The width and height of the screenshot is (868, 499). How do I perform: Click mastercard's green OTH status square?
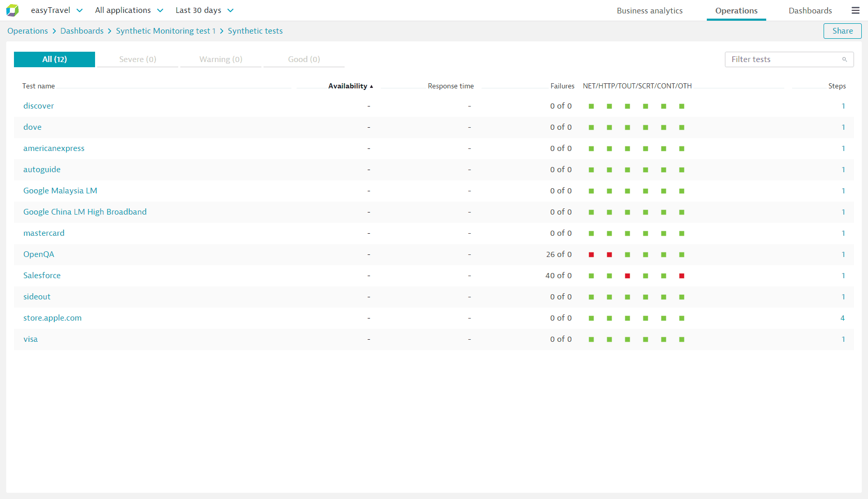click(682, 233)
